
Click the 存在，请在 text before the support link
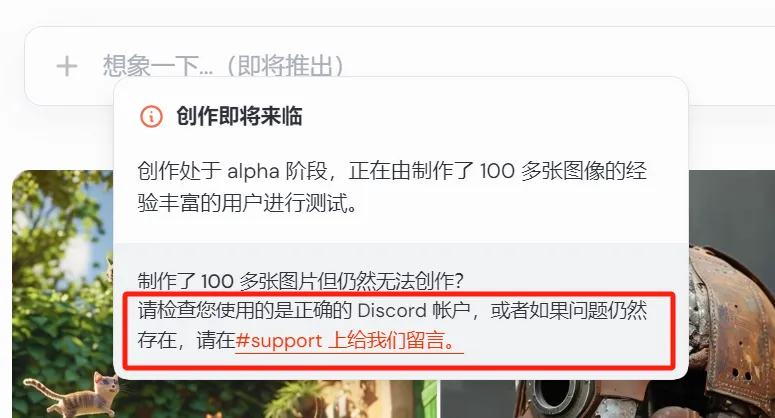click(186, 340)
